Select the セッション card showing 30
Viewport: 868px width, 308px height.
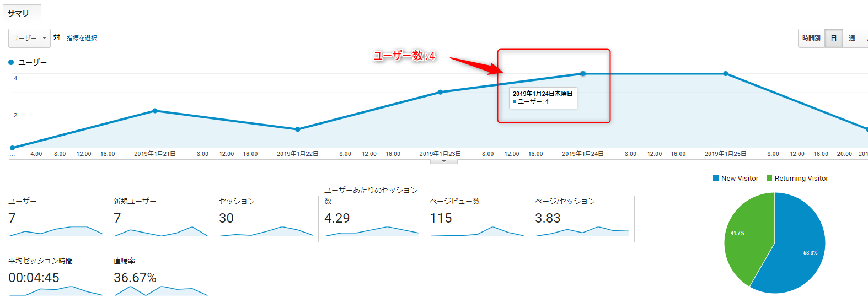click(x=266, y=219)
